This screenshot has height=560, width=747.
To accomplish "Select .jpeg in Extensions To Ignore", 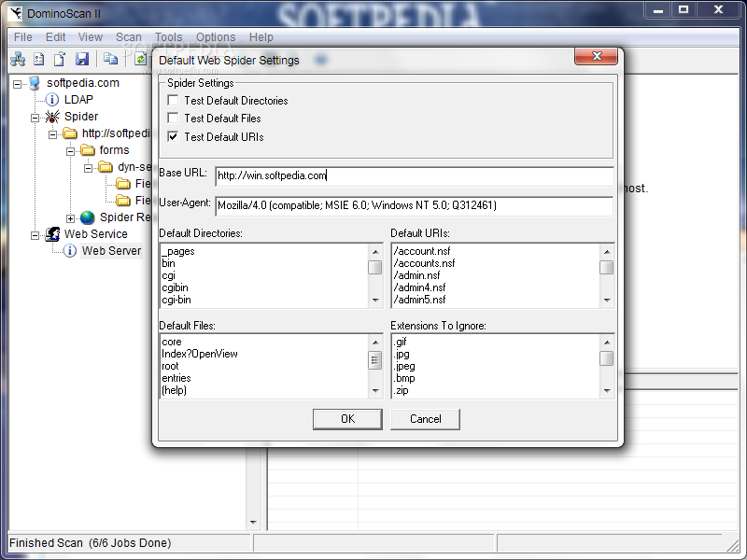I will 404,366.
